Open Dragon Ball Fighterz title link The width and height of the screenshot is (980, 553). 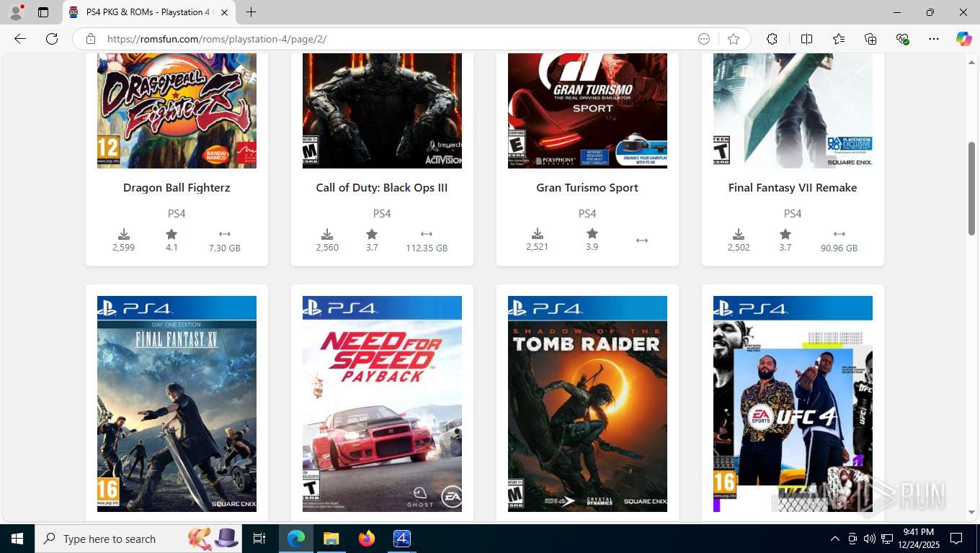pos(177,187)
